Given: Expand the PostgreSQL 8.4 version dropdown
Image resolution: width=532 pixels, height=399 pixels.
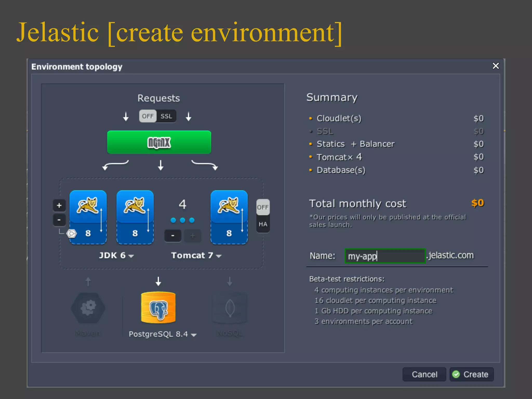Looking at the screenshot, I should click(163, 334).
